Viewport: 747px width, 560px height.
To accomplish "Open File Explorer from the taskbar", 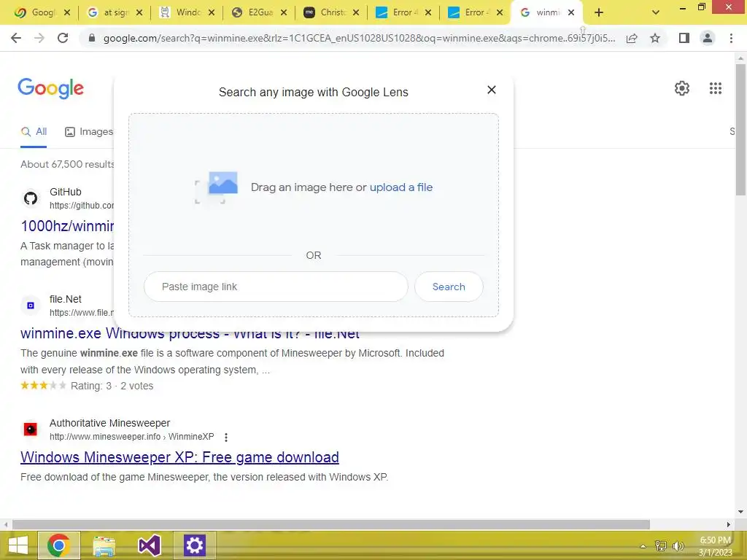I will point(104,545).
